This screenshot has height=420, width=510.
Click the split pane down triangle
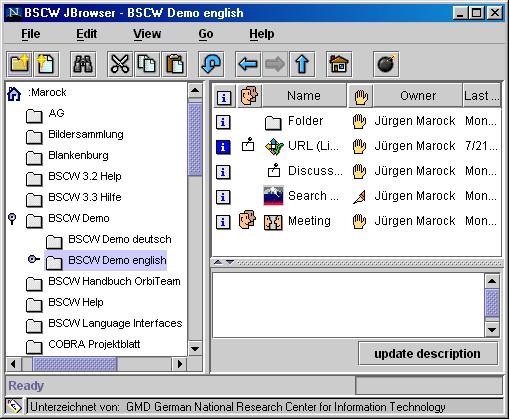pos(230,262)
